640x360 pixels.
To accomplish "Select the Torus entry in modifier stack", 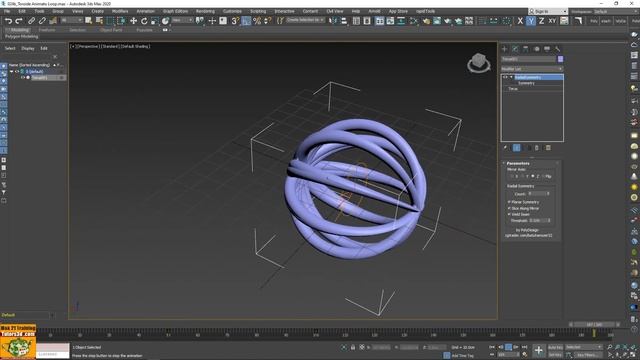I will tap(513, 89).
